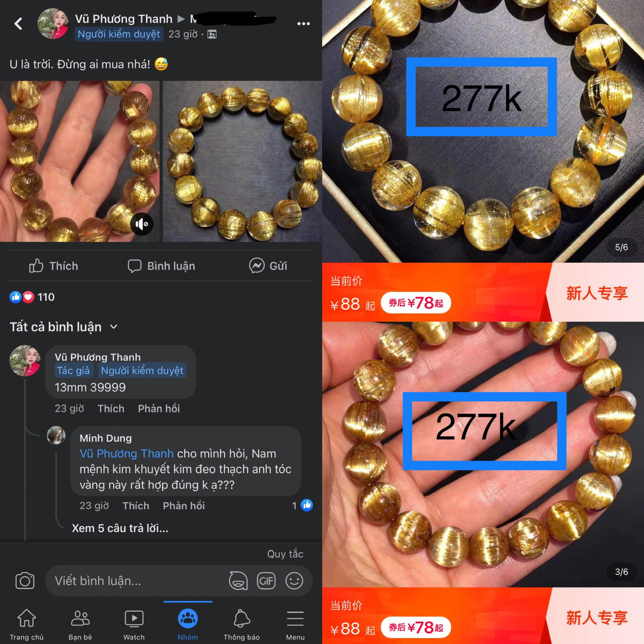
Task: Open camera icon to attach a photo
Action: point(25,581)
